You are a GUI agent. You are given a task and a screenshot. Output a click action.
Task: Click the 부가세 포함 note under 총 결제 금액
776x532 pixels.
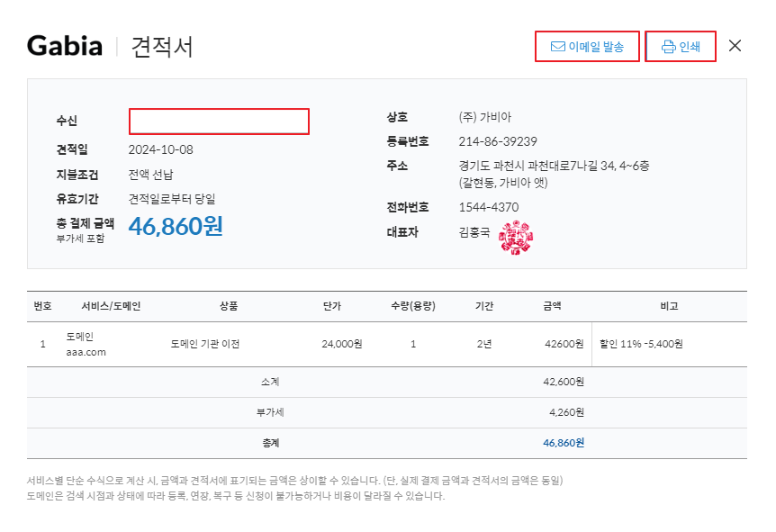tap(81, 239)
